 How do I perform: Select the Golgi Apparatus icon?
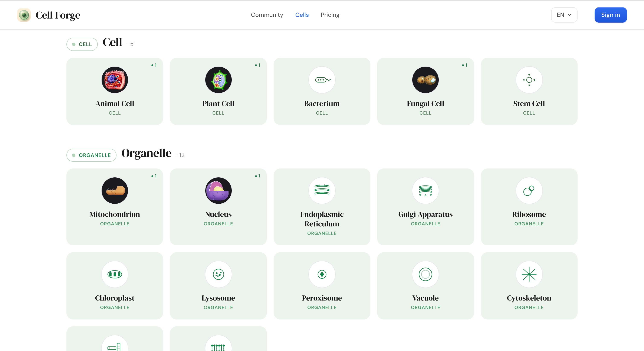[x=425, y=191]
